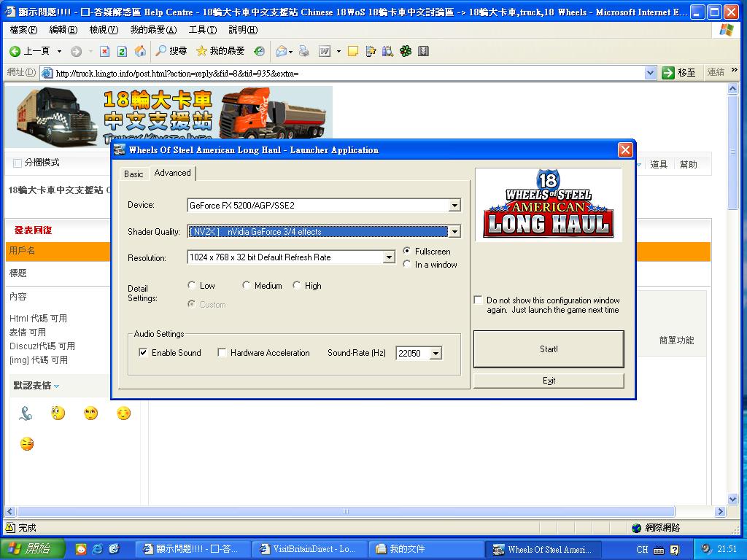Image resolution: width=747 pixels, height=560 pixels.
Task: Open the 工具(T) menu in the menu bar
Action: click(x=202, y=30)
